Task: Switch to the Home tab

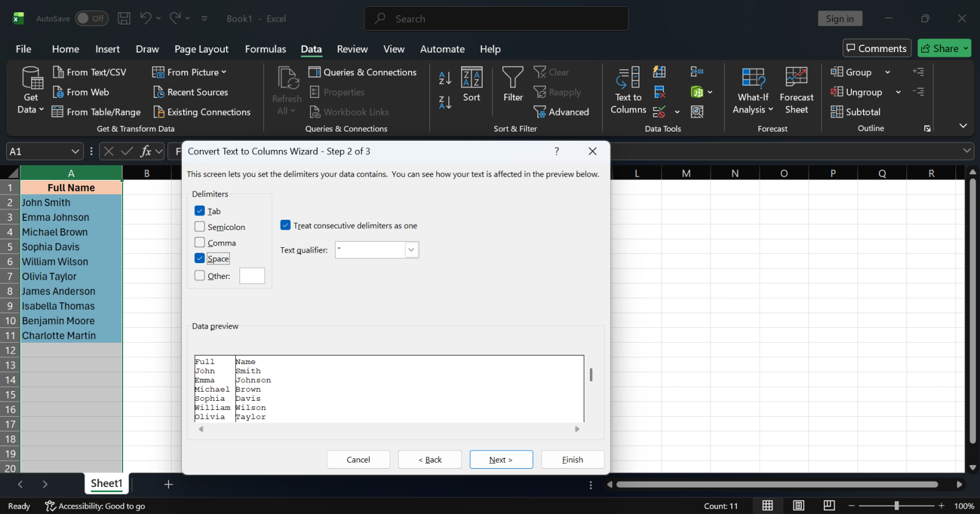Action: [x=66, y=49]
